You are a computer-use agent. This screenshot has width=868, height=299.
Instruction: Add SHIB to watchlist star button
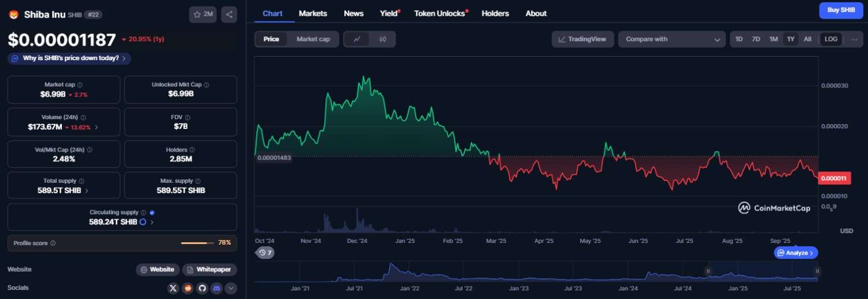tap(203, 14)
